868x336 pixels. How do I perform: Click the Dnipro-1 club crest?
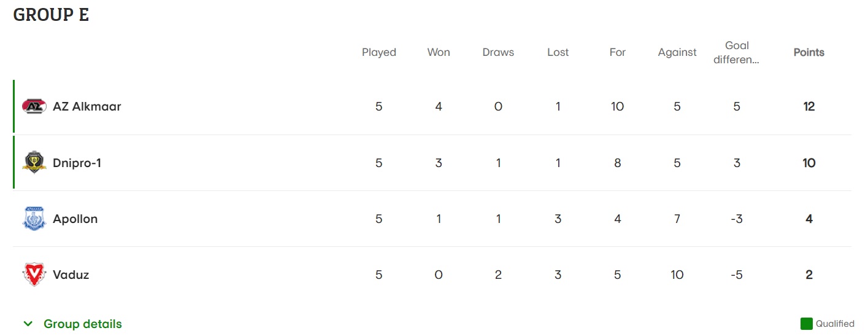click(x=34, y=163)
